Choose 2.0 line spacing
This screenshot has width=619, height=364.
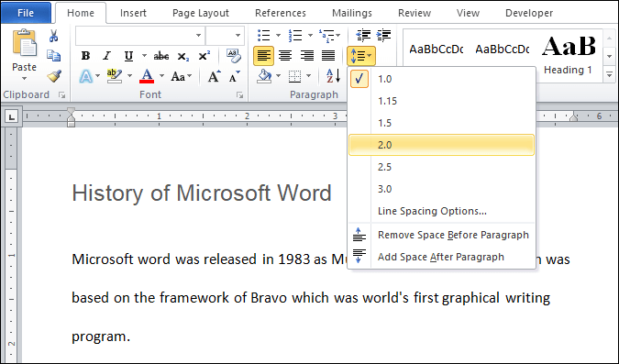(x=441, y=145)
